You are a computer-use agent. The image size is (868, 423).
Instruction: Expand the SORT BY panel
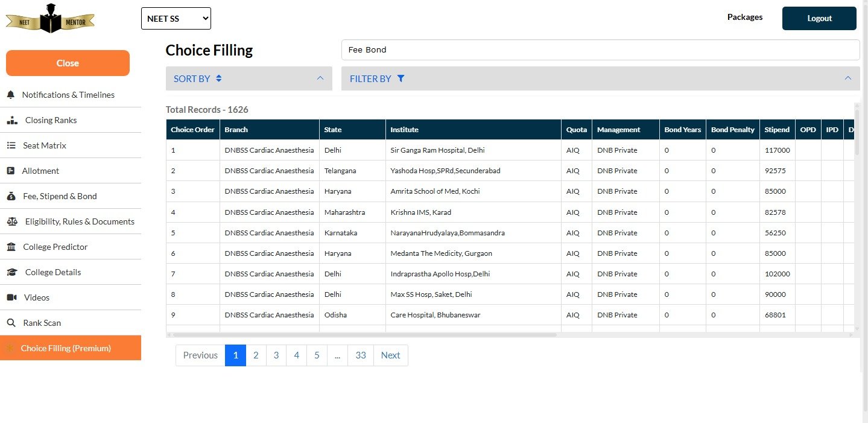tap(249, 78)
